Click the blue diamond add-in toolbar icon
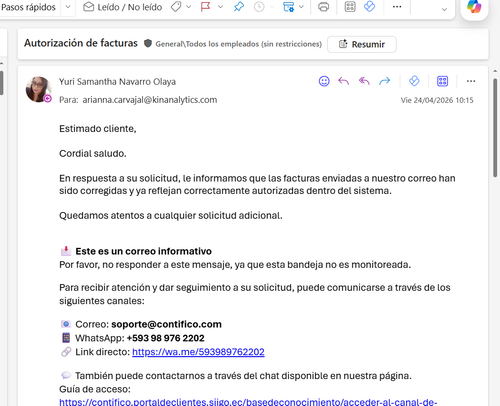500x406 pixels. tap(369, 7)
